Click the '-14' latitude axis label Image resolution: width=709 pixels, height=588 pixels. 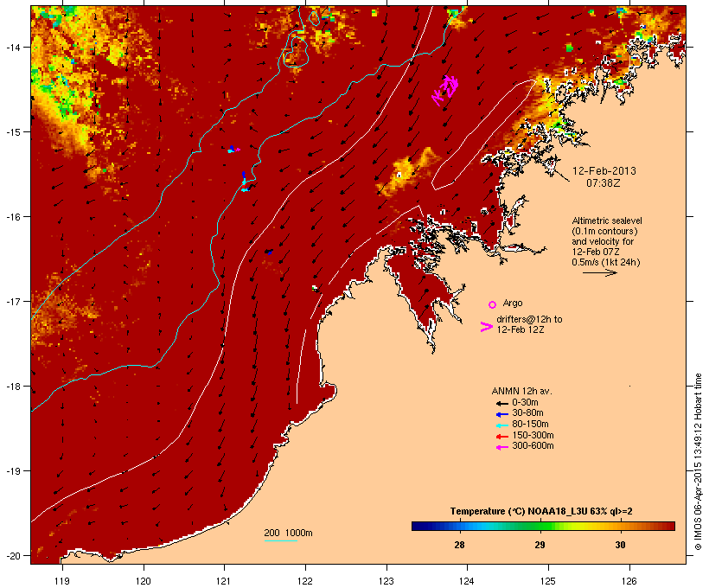[x=12, y=47]
